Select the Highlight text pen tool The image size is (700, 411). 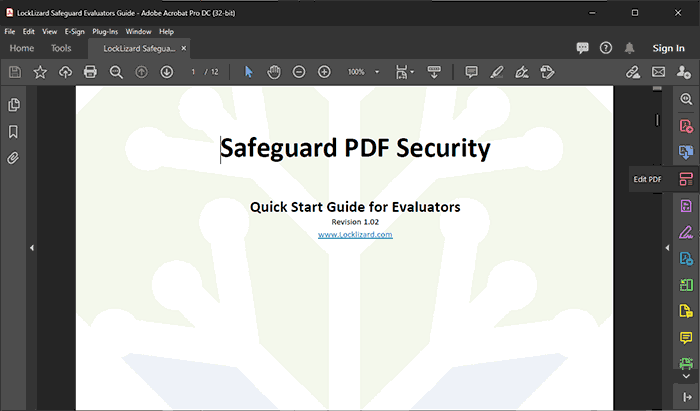[x=496, y=72]
